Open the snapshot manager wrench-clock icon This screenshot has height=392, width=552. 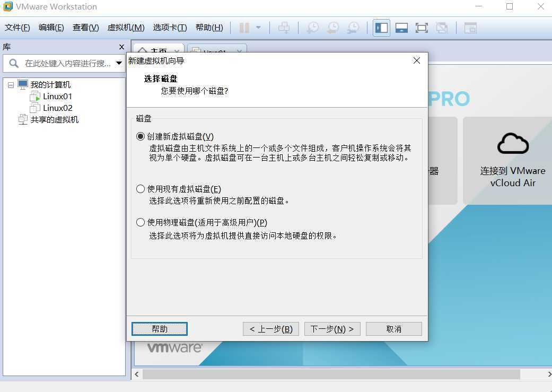point(353,28)
